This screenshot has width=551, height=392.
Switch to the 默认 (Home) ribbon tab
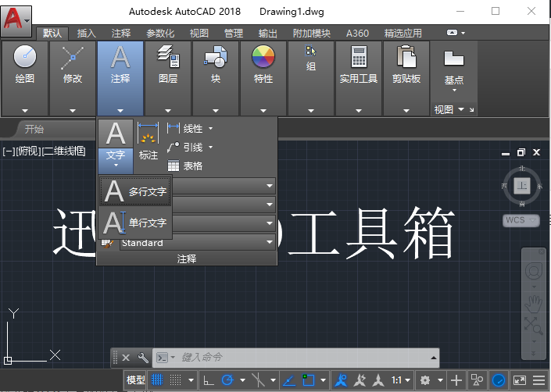coord(52,34)
